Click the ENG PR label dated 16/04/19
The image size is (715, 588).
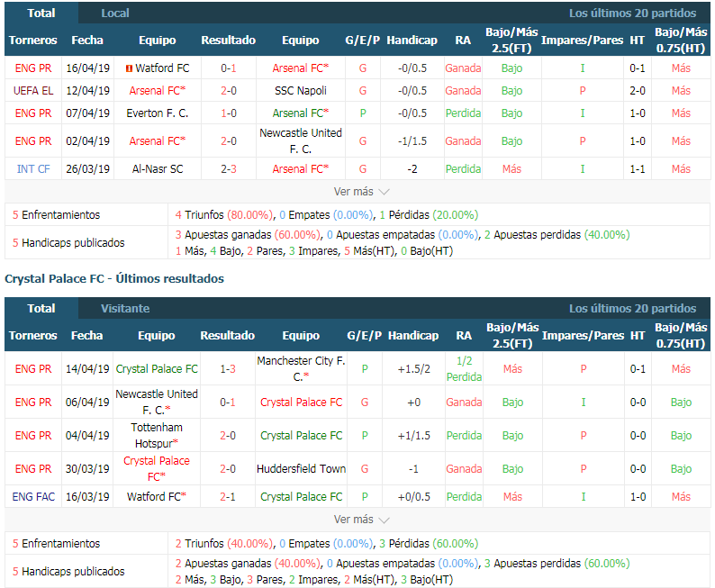click(x=32, y=68)
